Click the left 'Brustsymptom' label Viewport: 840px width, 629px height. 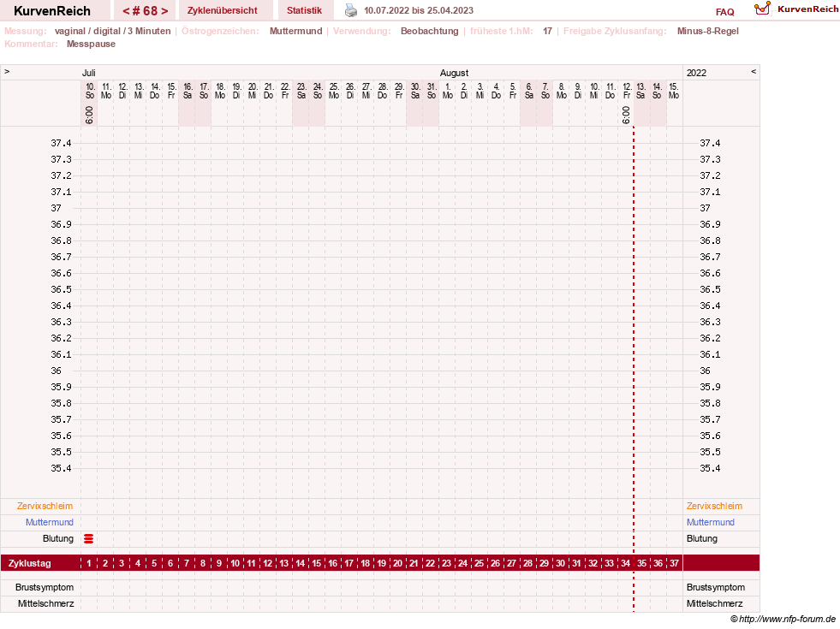(x=45, y=587)
